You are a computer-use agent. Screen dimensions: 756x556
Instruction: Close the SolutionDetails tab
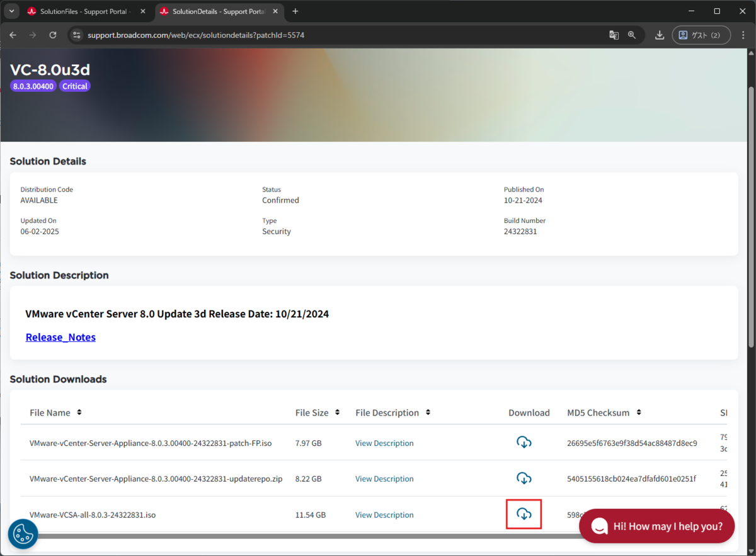(x=275, y=11)
